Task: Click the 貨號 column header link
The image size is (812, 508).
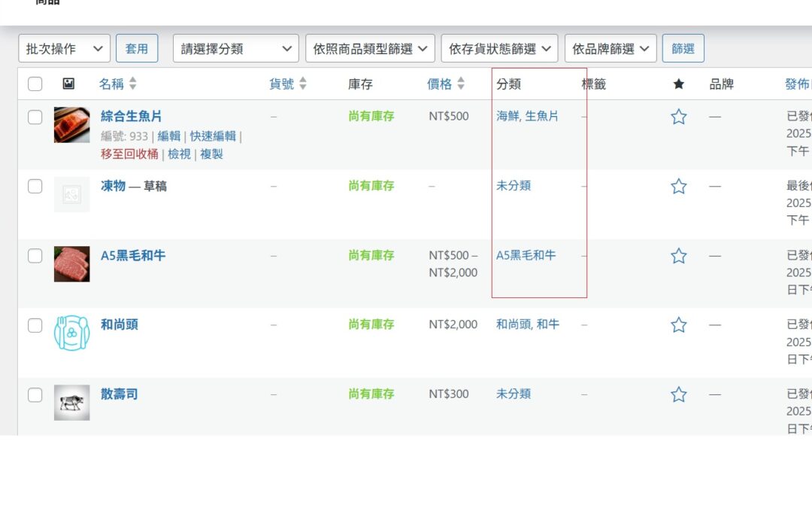Action: pyautogui.click(x=281, y=84)
